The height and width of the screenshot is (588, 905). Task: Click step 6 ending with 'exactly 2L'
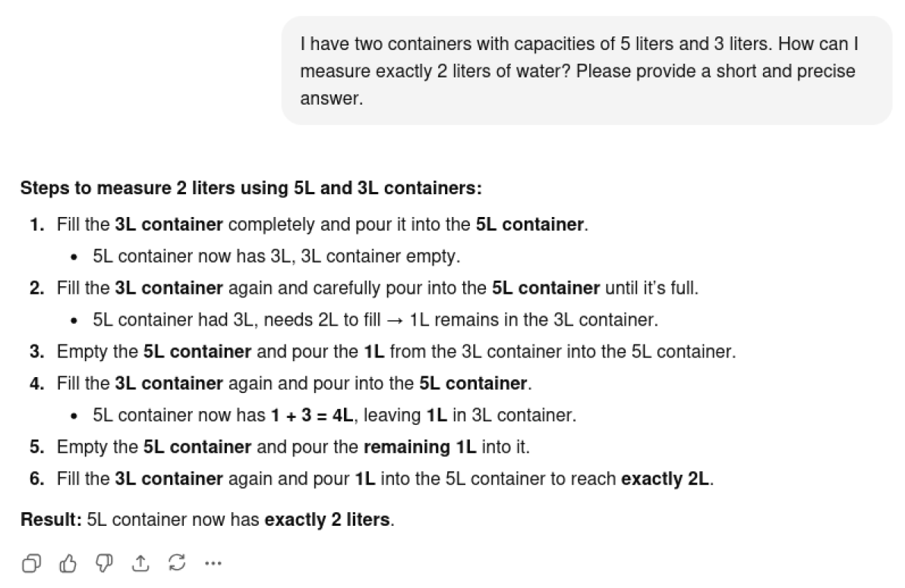click(385, 479)
